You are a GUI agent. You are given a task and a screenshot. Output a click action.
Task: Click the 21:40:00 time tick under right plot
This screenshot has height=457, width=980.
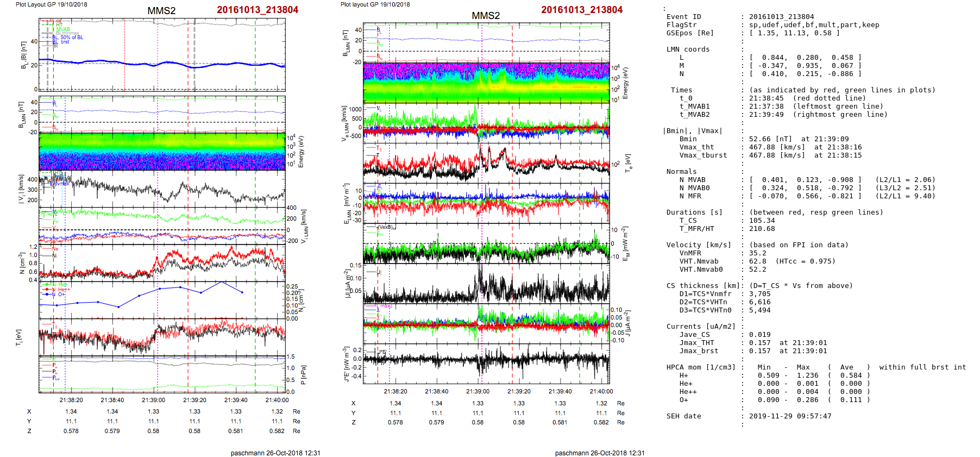(x=601, y=391)
